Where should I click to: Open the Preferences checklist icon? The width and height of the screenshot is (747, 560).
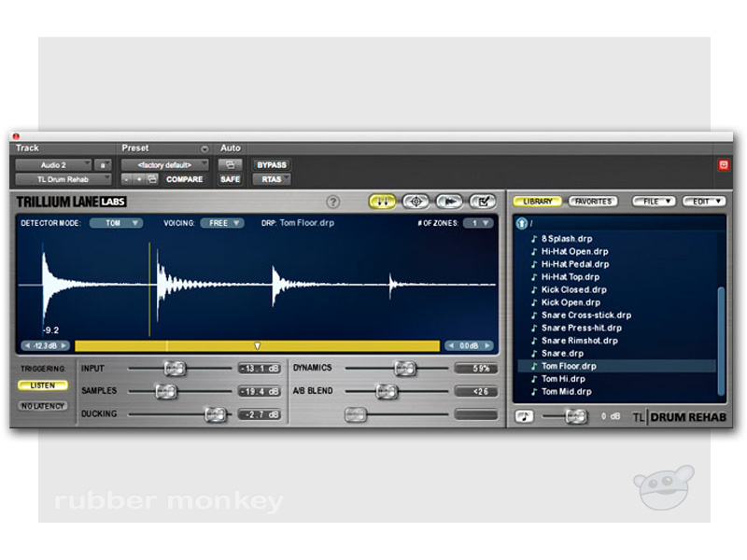pos(483,202)
